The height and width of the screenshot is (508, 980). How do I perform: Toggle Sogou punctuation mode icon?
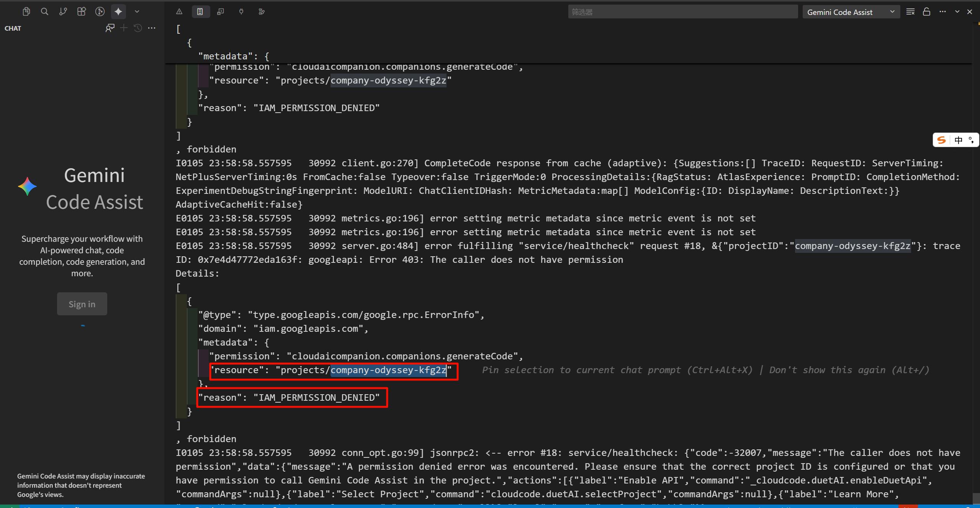click(x=971, y=140)
